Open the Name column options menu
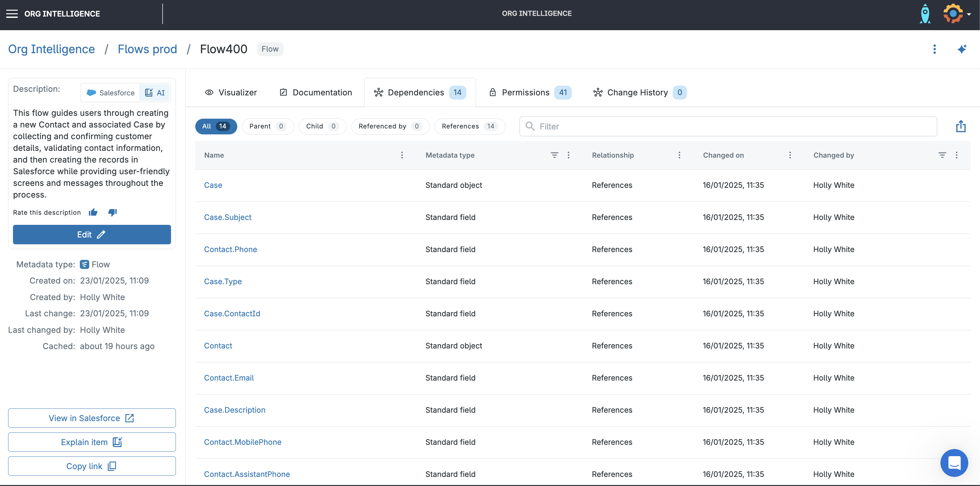The height and width of the screenshot is (486, 980). (x=402, y=155)
